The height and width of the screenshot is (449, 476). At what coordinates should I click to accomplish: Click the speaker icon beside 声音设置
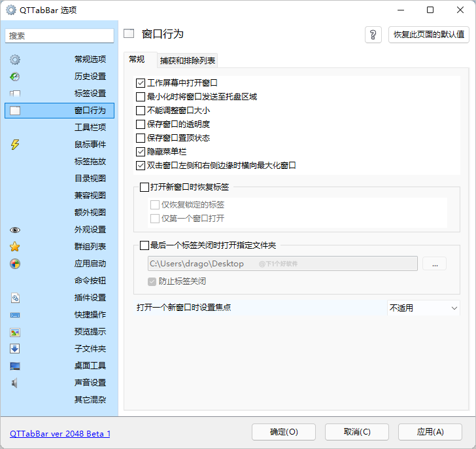coord(14,383)
